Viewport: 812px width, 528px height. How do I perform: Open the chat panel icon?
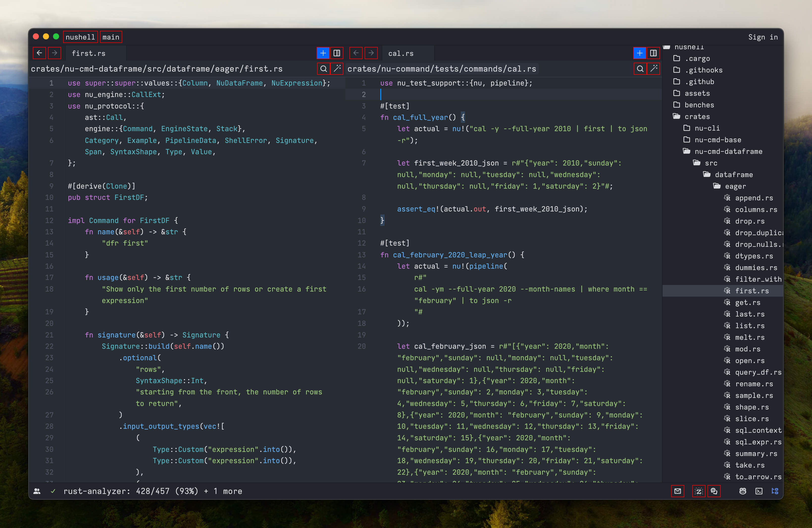point(714,491)
